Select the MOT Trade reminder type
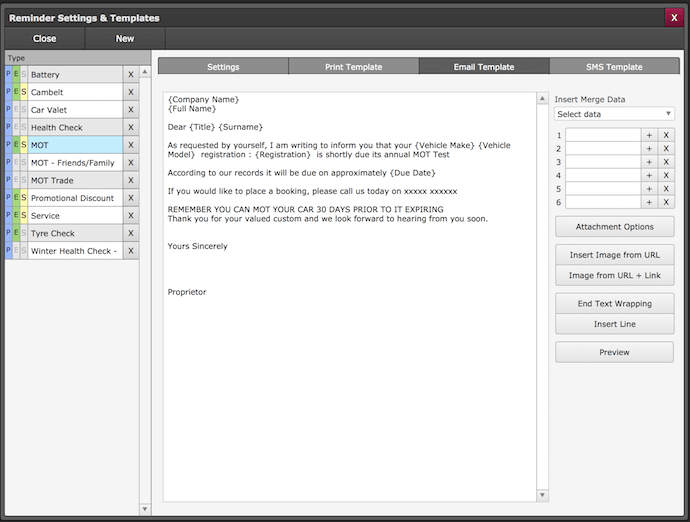Image resolution: width=690 pixels, height=522 pixels. tap(74, 180)
